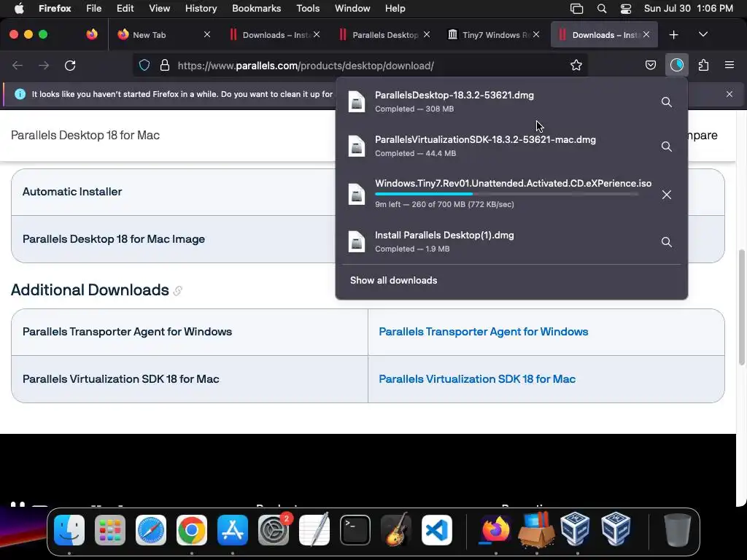Open the Bookmarks menu
This screenshot has height=560, width=747.
click(256, 9)
